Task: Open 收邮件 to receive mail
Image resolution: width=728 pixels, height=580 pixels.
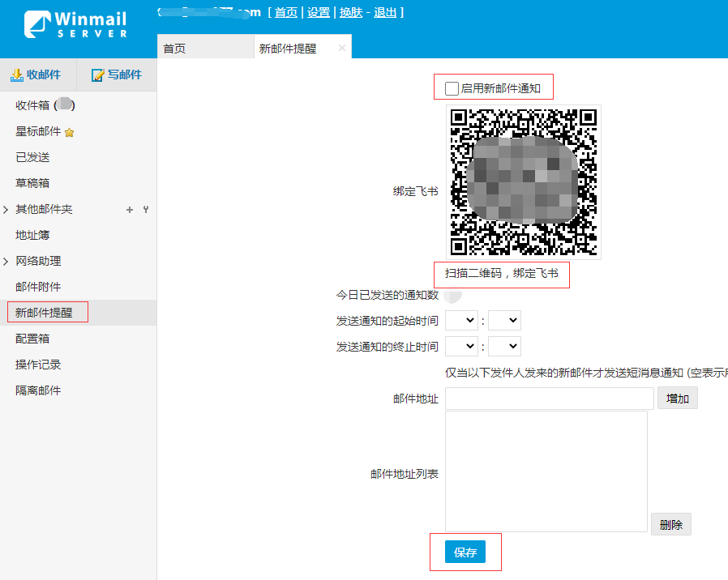Action: (36, 75)
